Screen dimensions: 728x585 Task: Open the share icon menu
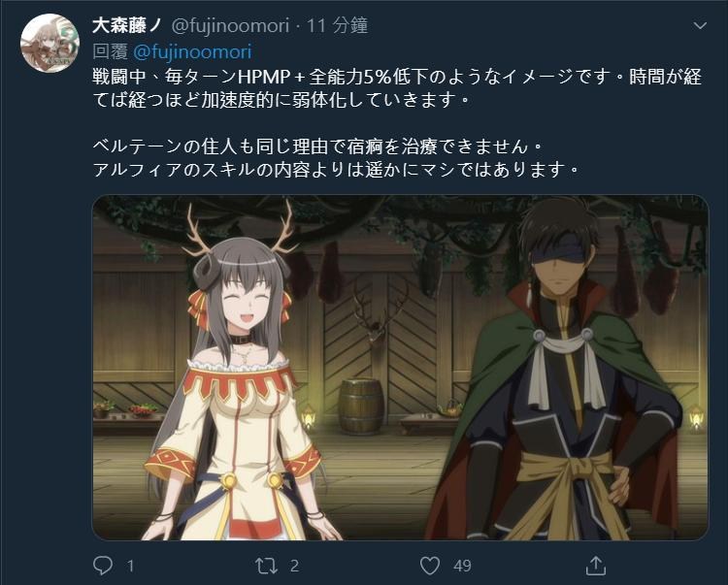coord(596,566)
